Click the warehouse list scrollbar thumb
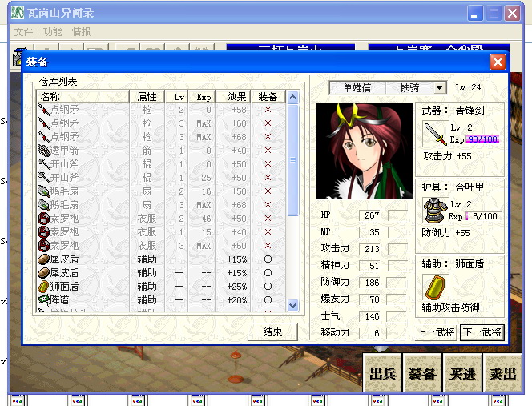 pyautogui.click(x=292, y=160)
